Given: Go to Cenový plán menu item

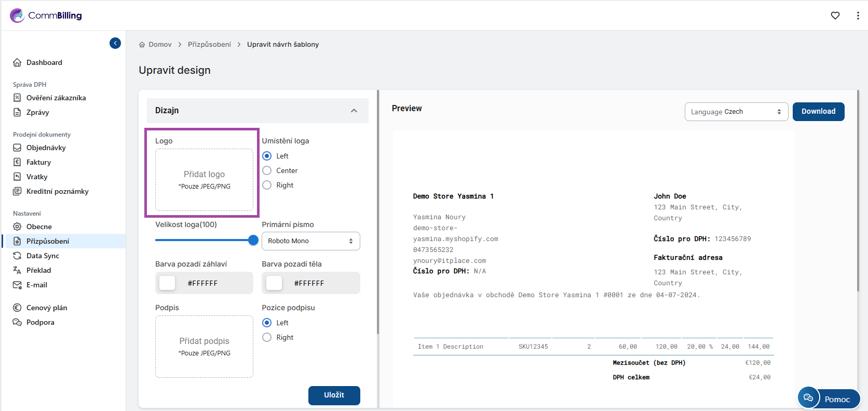Looking at the screenshot, I should (x=47, y=308).
